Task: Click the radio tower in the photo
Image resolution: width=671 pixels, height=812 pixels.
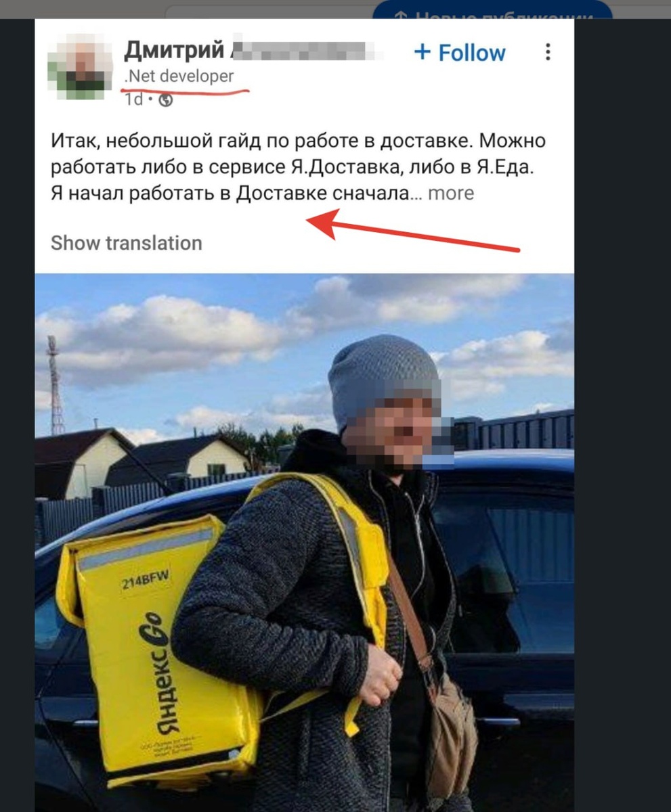Action: click(x=55, y=385)
